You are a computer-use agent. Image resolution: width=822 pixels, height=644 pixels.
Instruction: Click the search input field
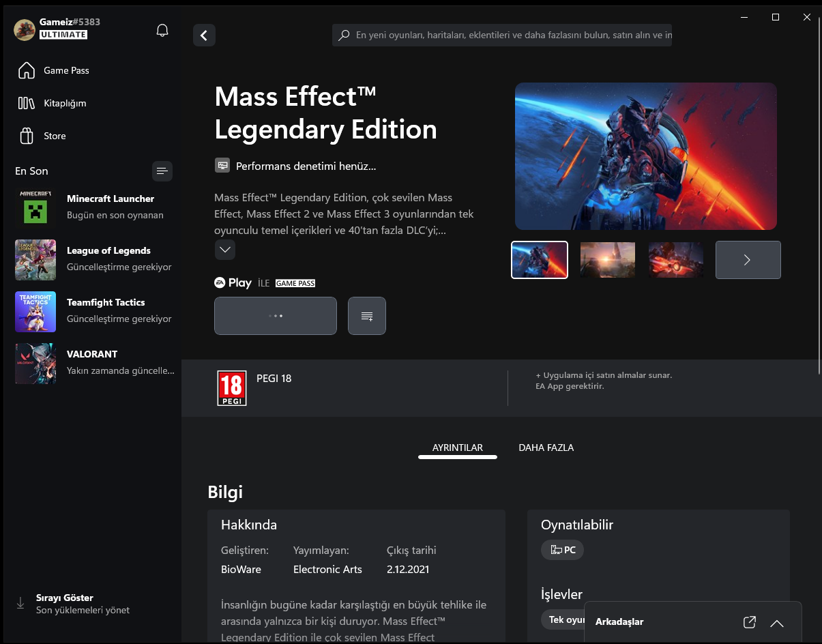pyautogui.click(x=502, y=35)
